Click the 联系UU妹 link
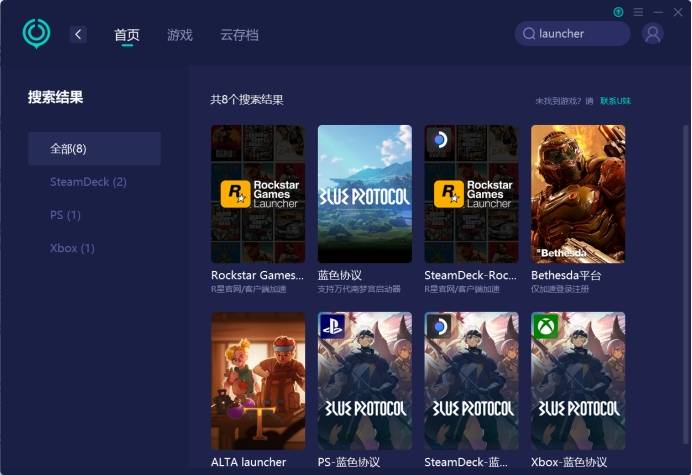The height and width of the screenshot is (475, 692). (x=615, y=101)
